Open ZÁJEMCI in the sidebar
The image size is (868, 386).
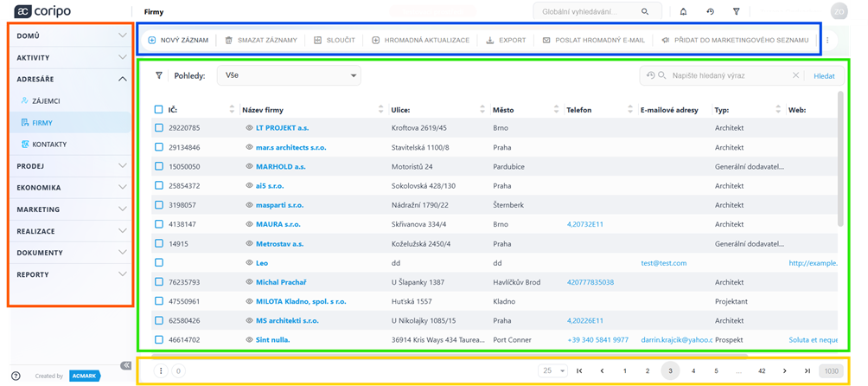click(71, 100)
